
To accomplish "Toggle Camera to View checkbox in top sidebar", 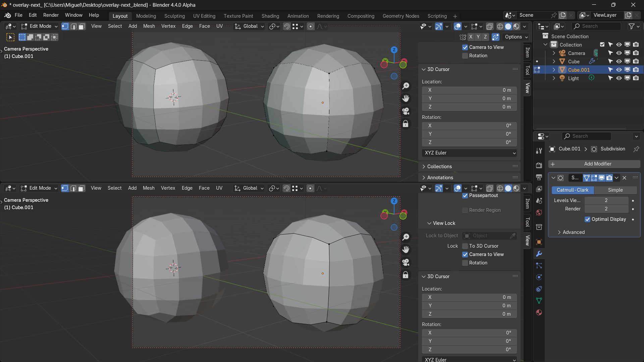I will pos(465,47).
